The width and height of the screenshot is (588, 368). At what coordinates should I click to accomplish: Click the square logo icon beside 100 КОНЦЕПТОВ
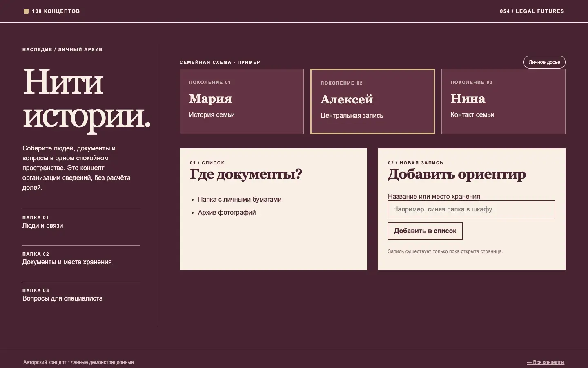(x=26, y=11)
